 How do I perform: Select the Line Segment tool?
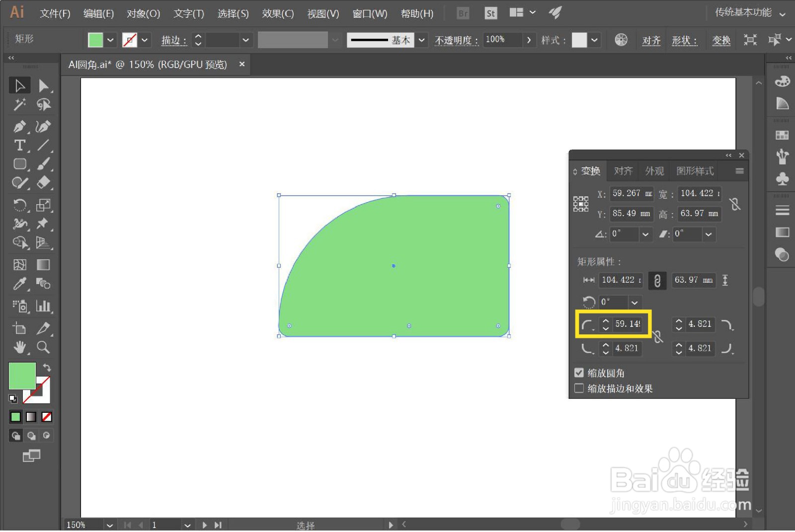tap(44, 145)
